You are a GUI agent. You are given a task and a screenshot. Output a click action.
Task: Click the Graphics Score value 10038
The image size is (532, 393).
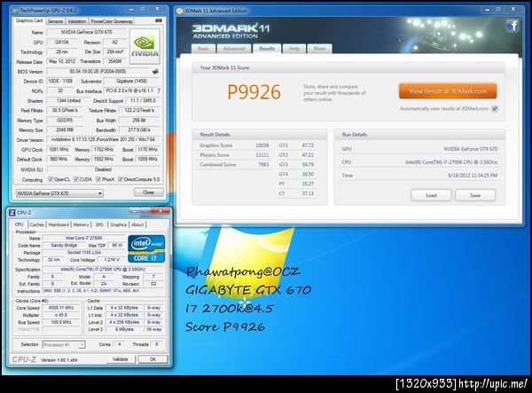[x=262, y=145]
